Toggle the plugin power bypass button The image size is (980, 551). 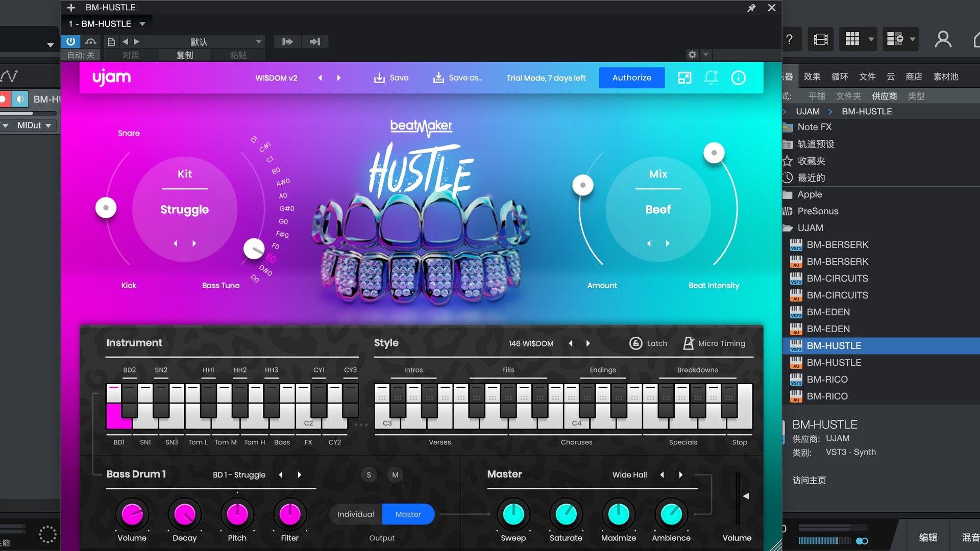coord(70,41)
